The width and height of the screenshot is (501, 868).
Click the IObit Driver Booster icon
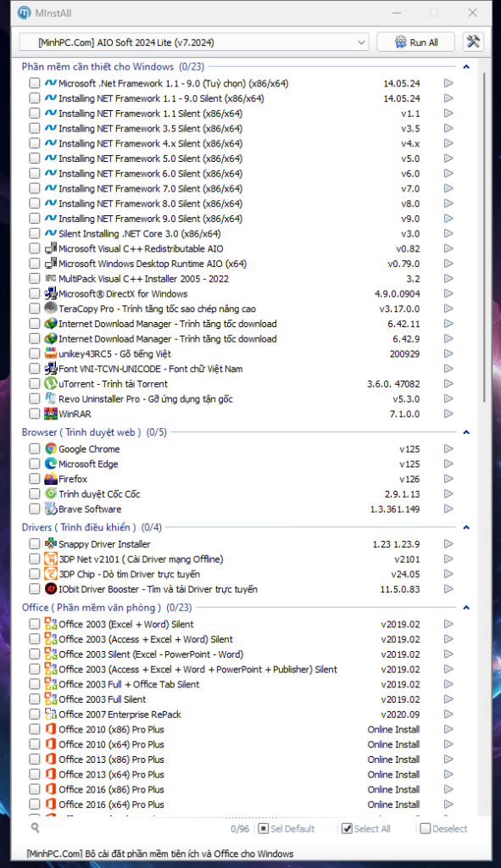point(51,589)
